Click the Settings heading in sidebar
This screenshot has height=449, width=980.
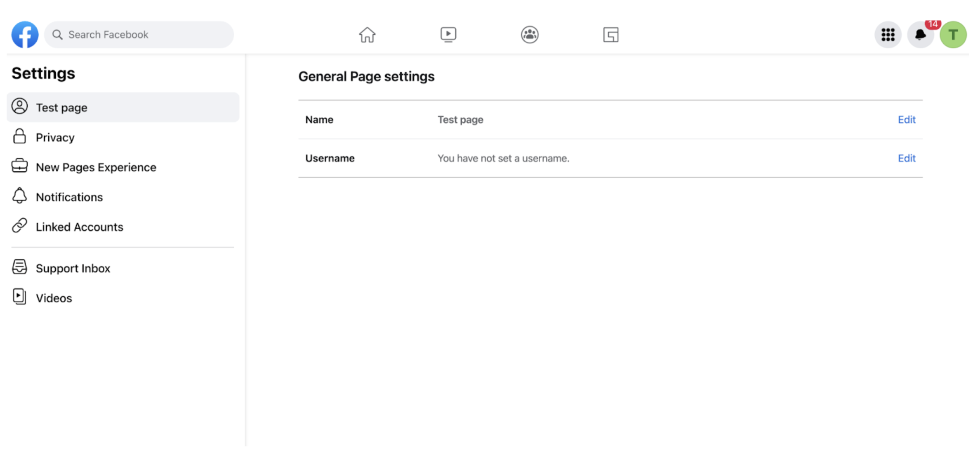[43, 73]
